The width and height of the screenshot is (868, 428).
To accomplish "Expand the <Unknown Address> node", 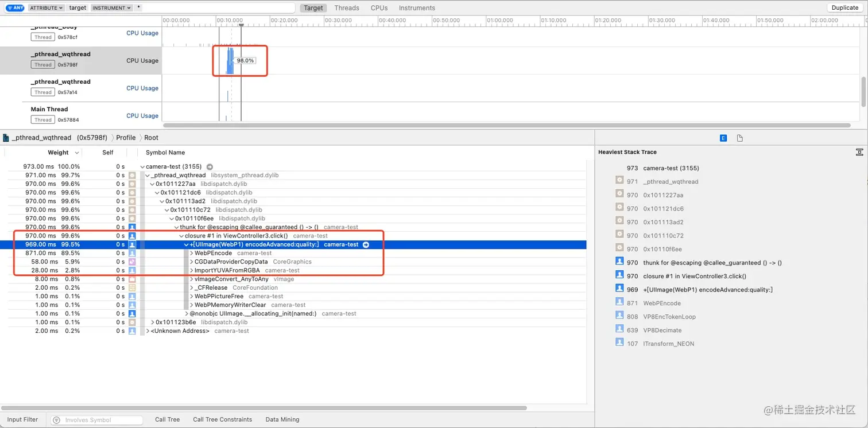I will 148,330.
